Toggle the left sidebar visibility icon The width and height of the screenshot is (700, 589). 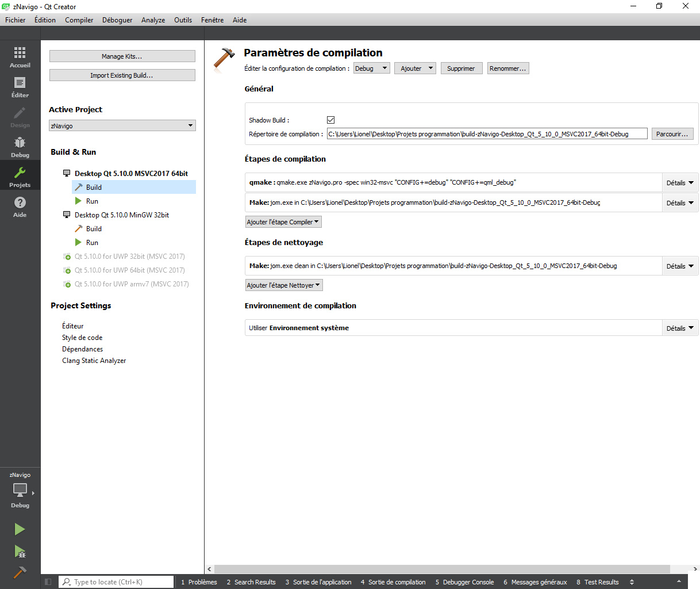(48, 582)
